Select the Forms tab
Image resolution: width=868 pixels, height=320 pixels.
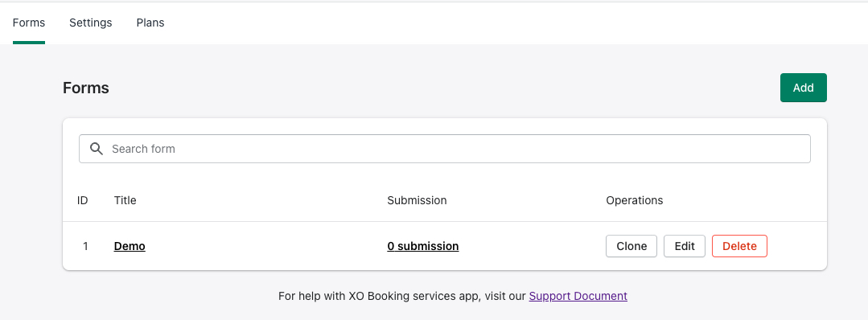point(29,23)
